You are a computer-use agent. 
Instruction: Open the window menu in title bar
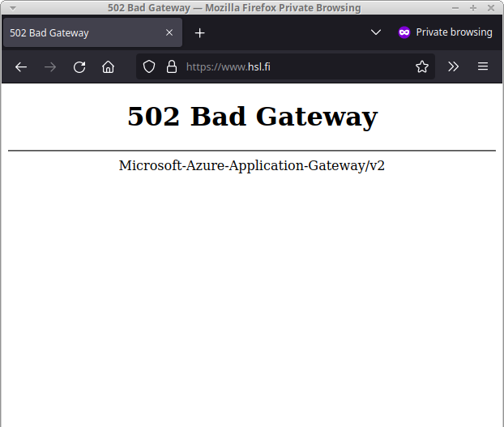(12, 7)
